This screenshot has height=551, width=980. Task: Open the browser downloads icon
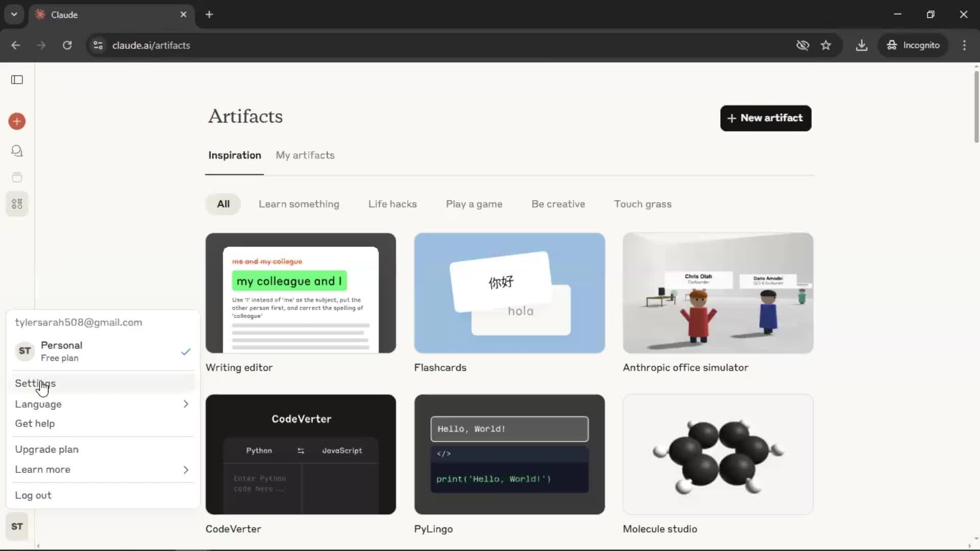coord(862,45)
